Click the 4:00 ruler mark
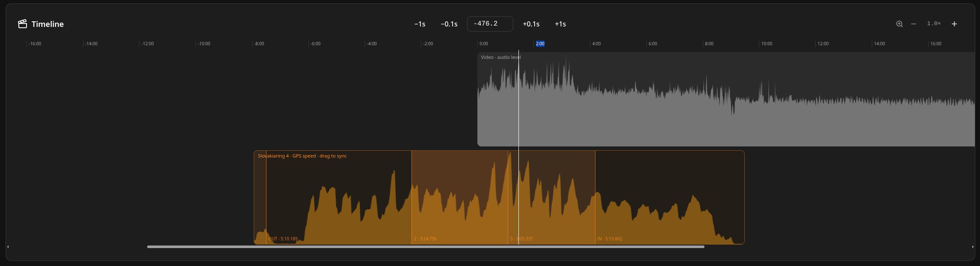Viewport: 980px width, 266px height. (596, 44)
